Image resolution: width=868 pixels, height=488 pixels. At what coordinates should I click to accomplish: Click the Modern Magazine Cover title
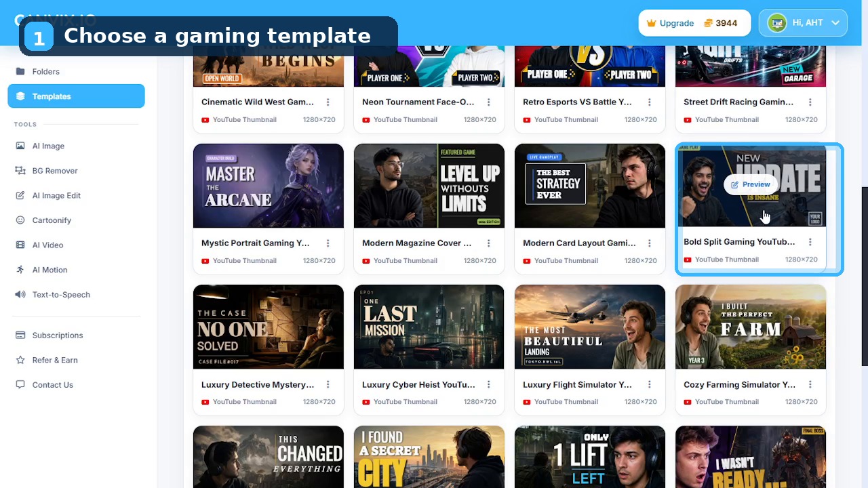(417, 243)
